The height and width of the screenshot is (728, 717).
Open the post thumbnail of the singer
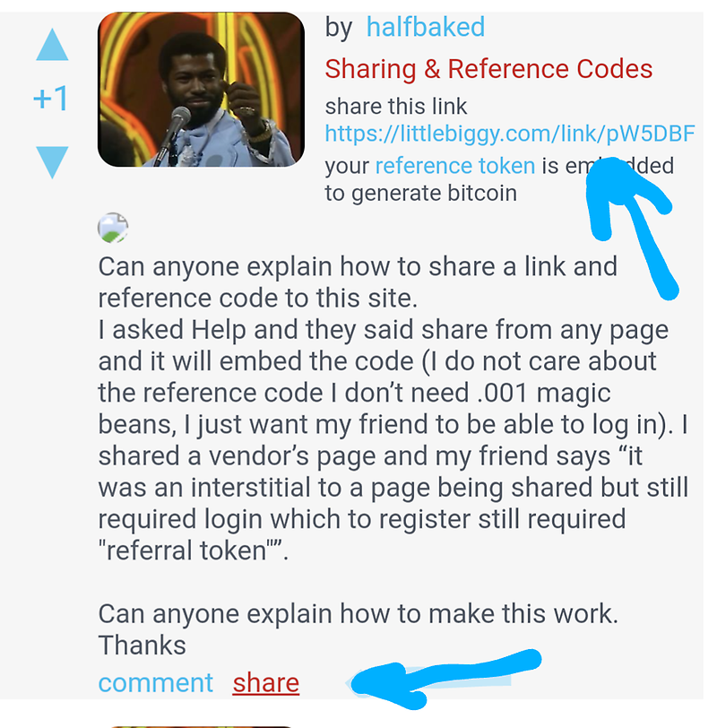[x=201, y=89]
